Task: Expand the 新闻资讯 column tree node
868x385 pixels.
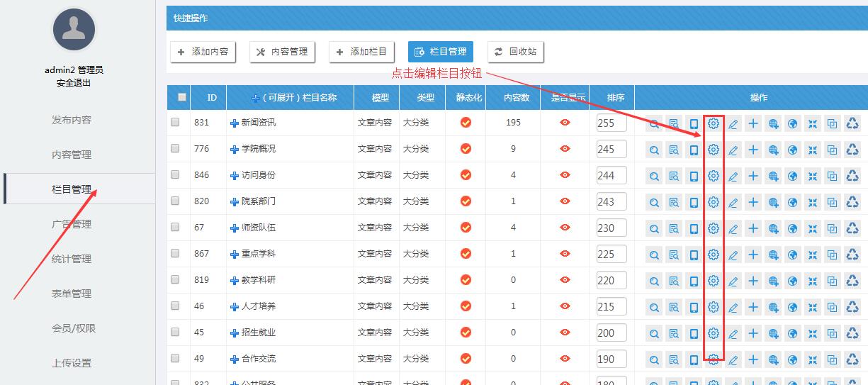Action: 235,123
